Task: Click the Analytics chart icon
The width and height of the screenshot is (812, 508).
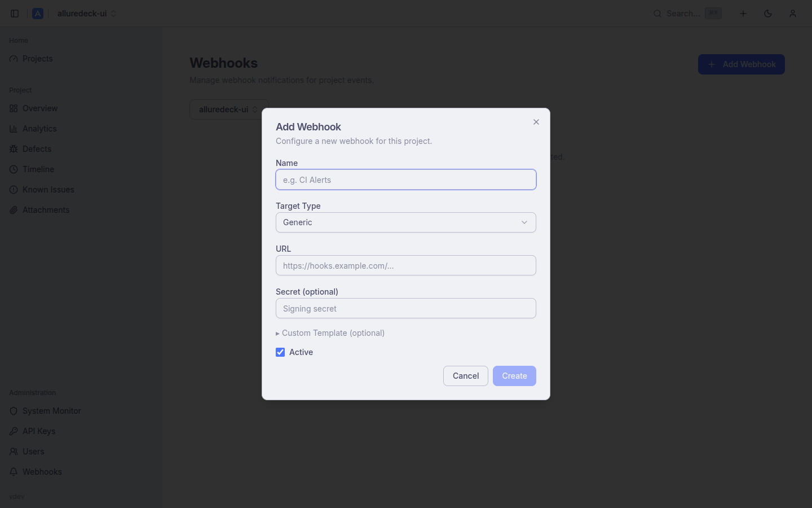Action: coord(14,129)
